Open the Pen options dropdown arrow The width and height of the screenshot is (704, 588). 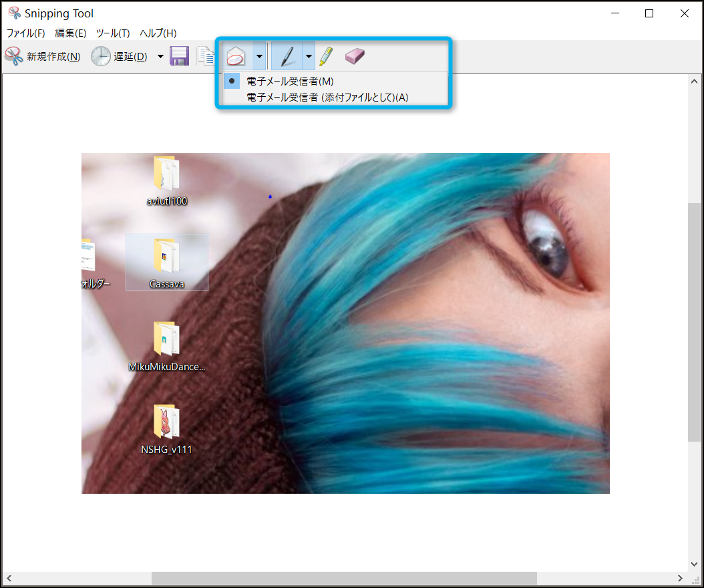pyautogui.click(x=309, y=57)
